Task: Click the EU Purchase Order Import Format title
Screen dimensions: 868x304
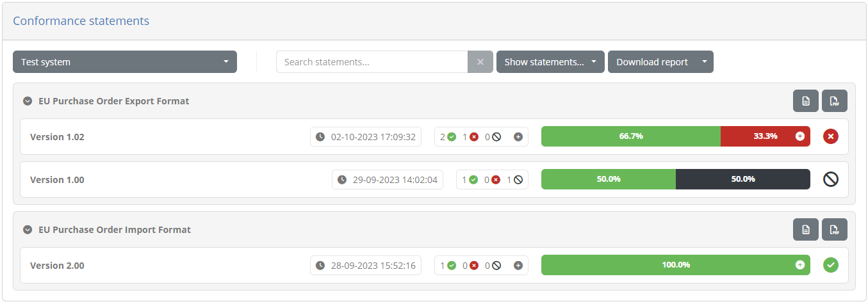Action: coord(115,230)
